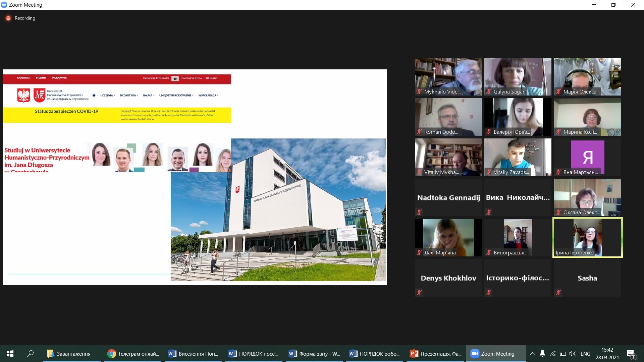Select KANDYDAT tab on the website header
The image size is (644, 362).
(23, 78)
